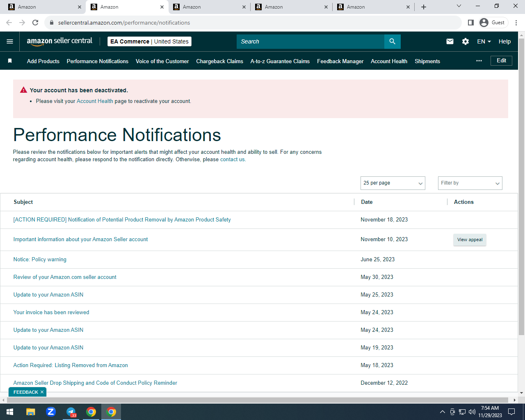Click the browser forward arrow
The height and width of the screenshot is (420, 525).
(x=22, y=23)
